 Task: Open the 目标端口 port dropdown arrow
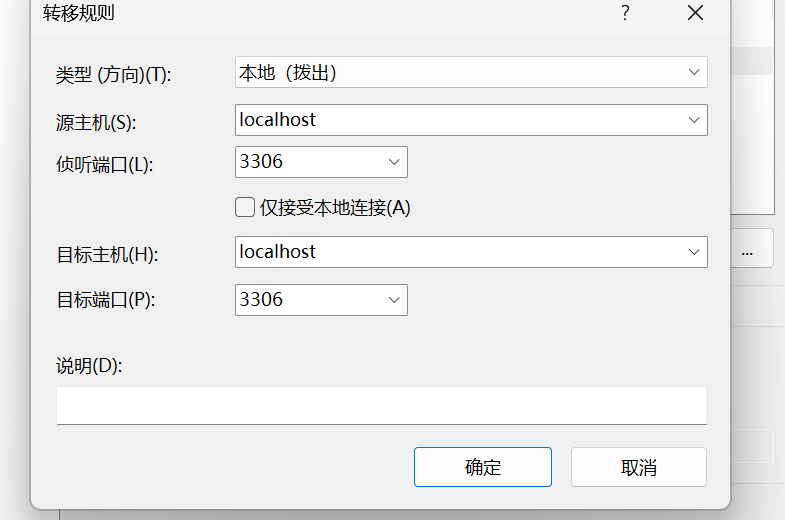click(394, 300)
